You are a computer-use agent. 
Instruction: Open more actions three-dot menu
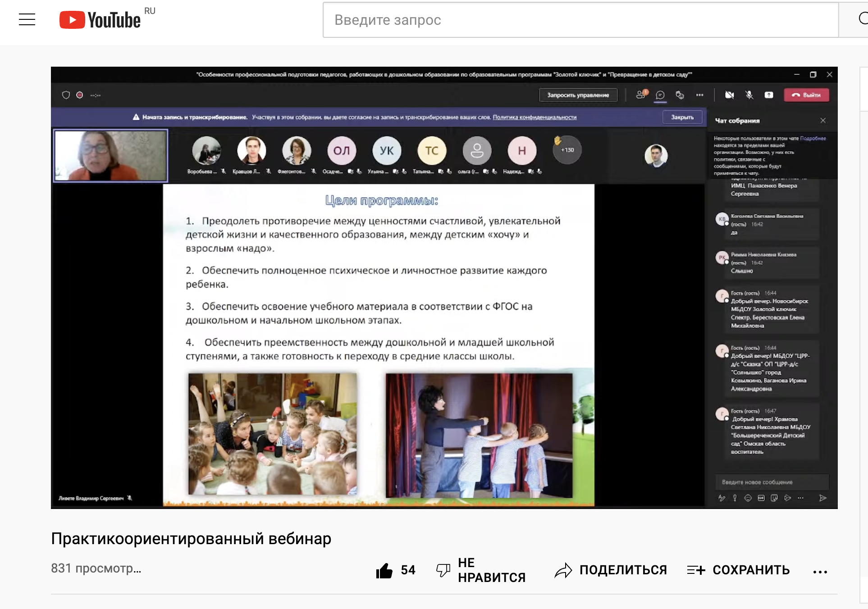[x=820, y=572]
